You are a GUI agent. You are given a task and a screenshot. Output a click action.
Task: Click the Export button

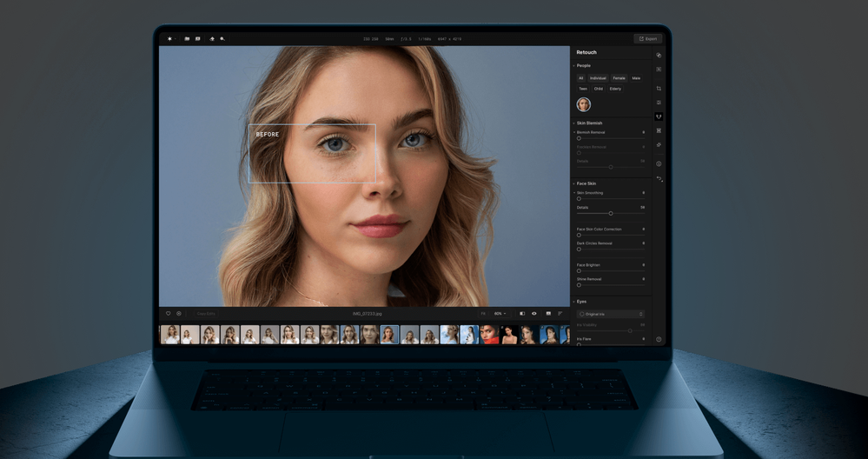(x=647, y=39)
